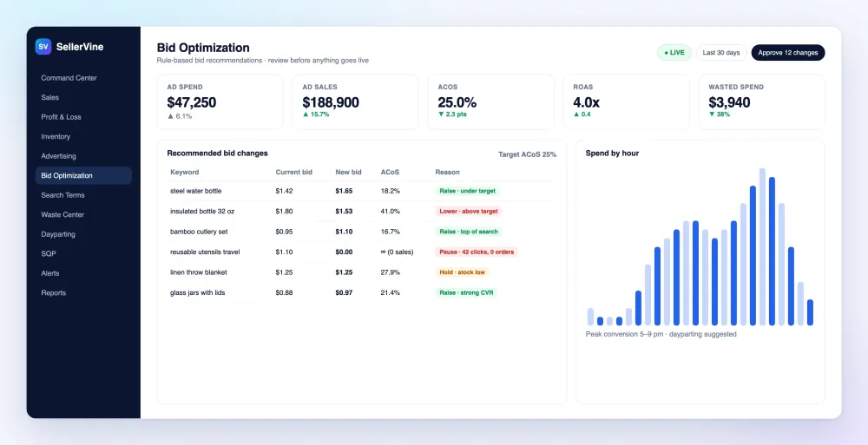868x445 pixels.
Task: Click the ACoS column header
Action: (x=390, y=172)
